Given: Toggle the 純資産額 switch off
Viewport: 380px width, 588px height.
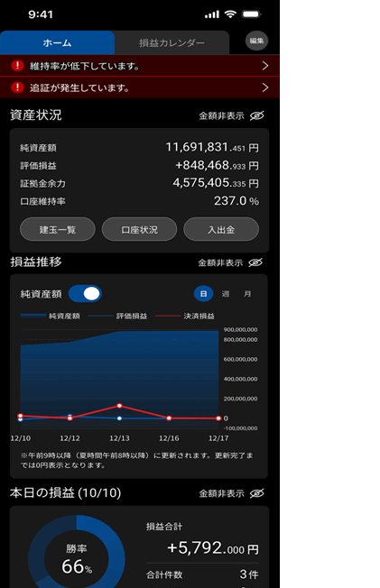Looking at the screenshot, I should pyautogui.click(x=85, y=294).
